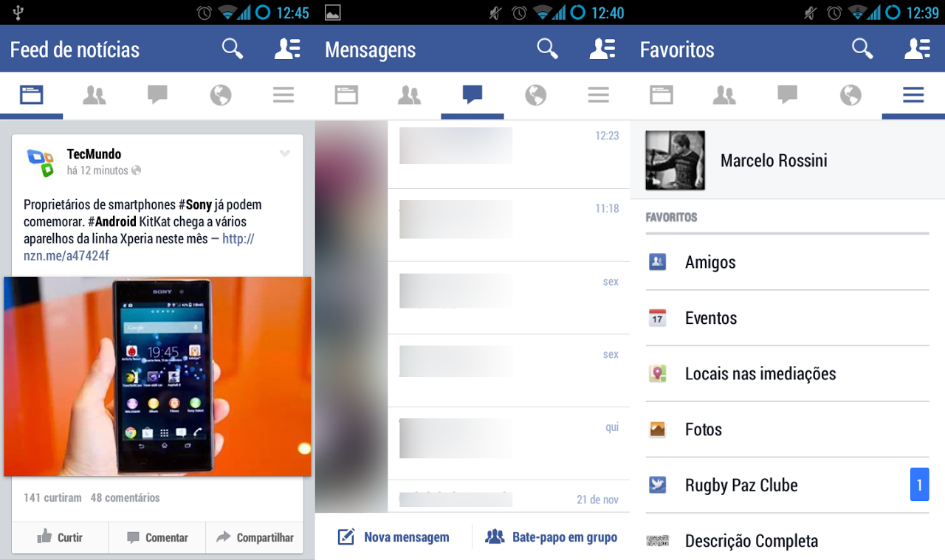Image resolution: width=945 pixels, height=560 pixels.
Task: Switch to news feed tab in Mensagens screen
Action: coord(346,94)
